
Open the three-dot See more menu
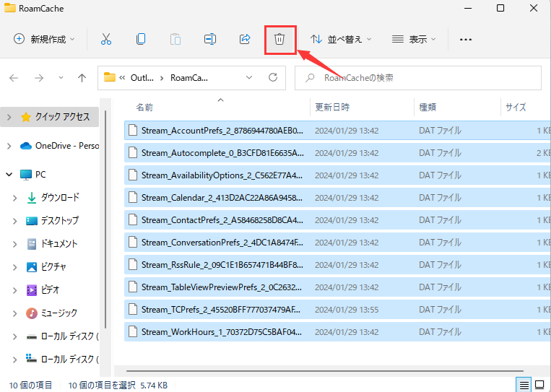click(x=466, y=39)
